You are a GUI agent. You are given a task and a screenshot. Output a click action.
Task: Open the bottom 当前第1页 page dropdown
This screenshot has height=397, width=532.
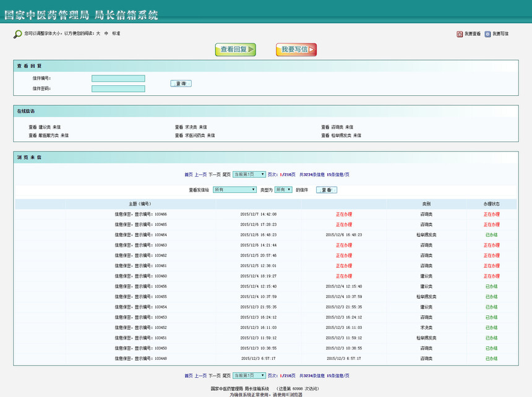249,375
